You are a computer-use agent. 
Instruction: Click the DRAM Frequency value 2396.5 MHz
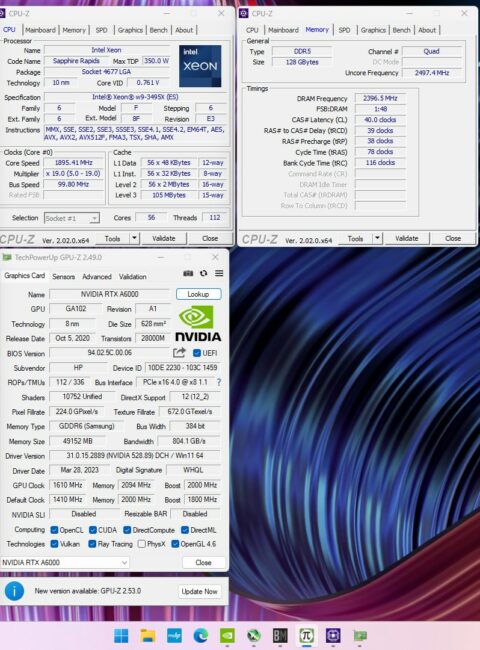click(x=380, y=98)
